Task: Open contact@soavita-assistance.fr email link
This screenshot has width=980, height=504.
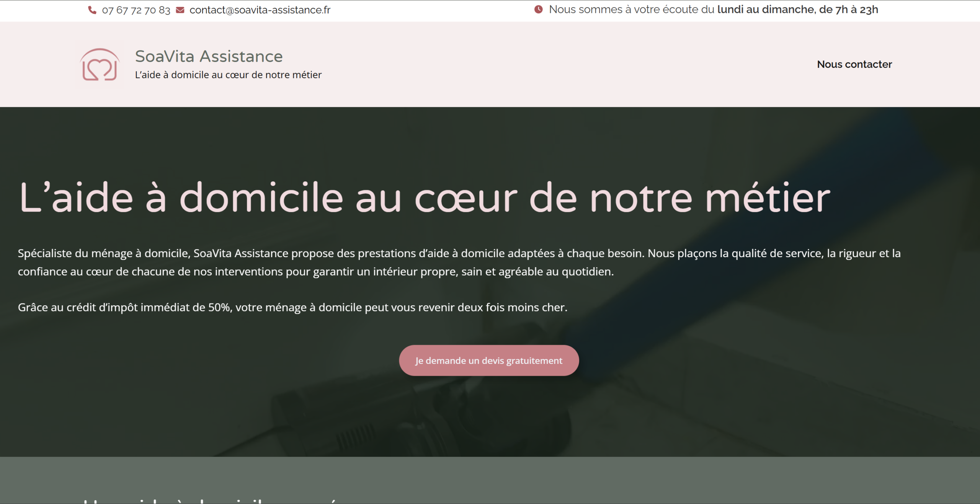Action: 260,10
